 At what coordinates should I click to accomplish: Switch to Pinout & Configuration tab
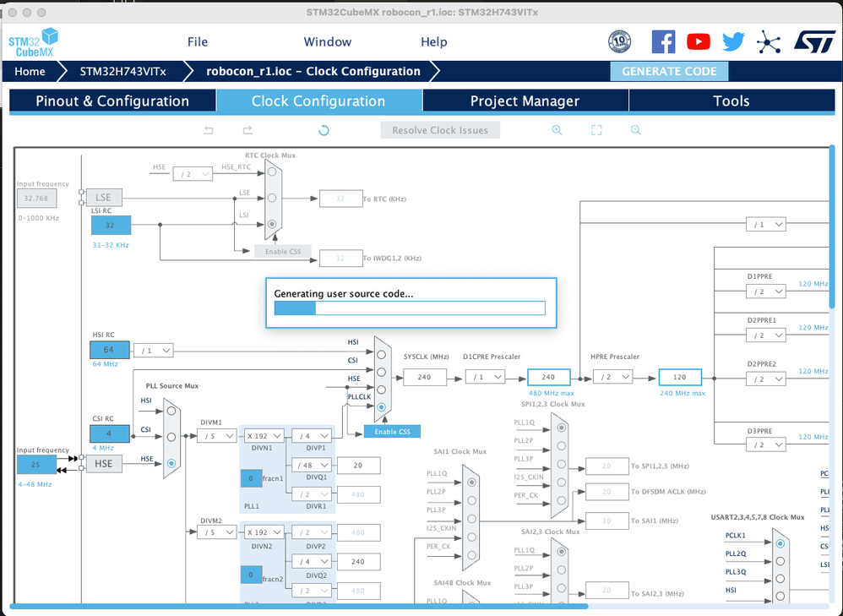point(112,101)
